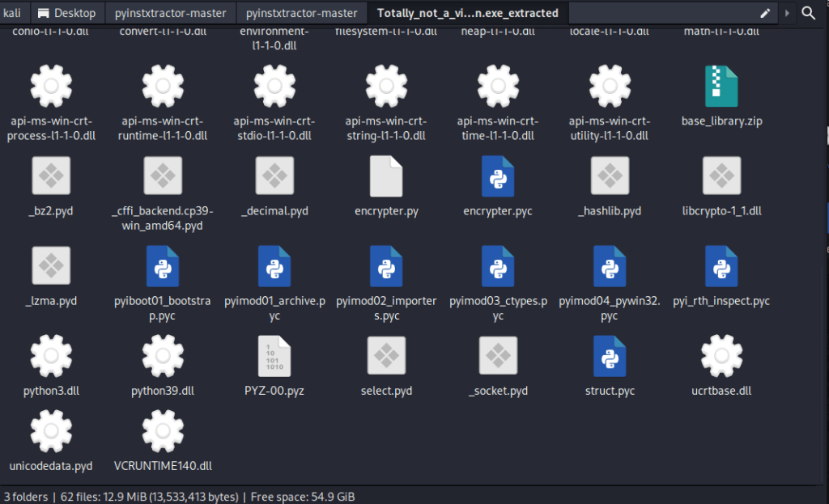Screen dimensions: 829x504
Task: Go to first pyinstxtractor-master path button
Action: [171, 13]
